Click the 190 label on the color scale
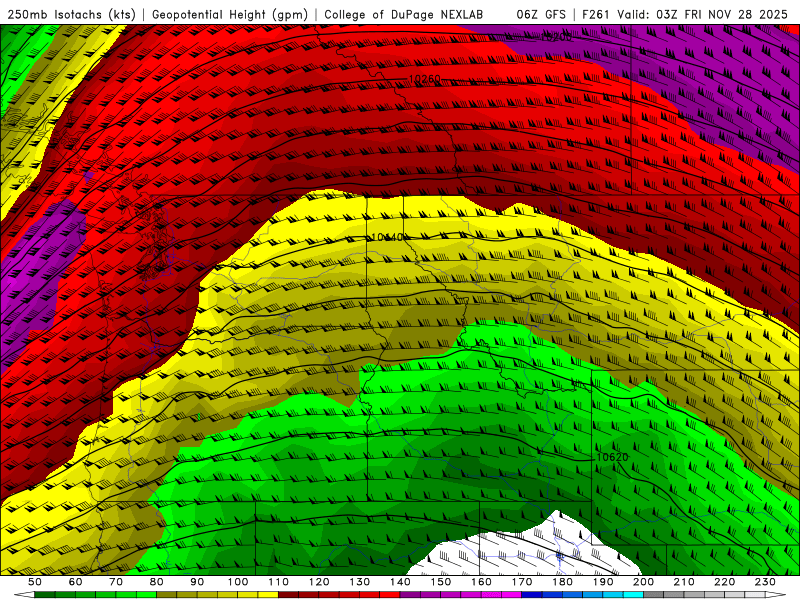This screenshot has height=600, width=800. (604, 582)
